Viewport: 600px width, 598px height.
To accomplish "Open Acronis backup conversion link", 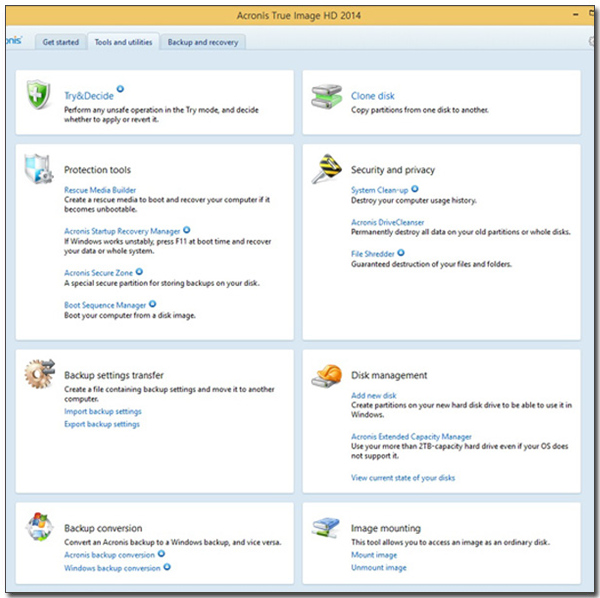I will click(109, 555).
